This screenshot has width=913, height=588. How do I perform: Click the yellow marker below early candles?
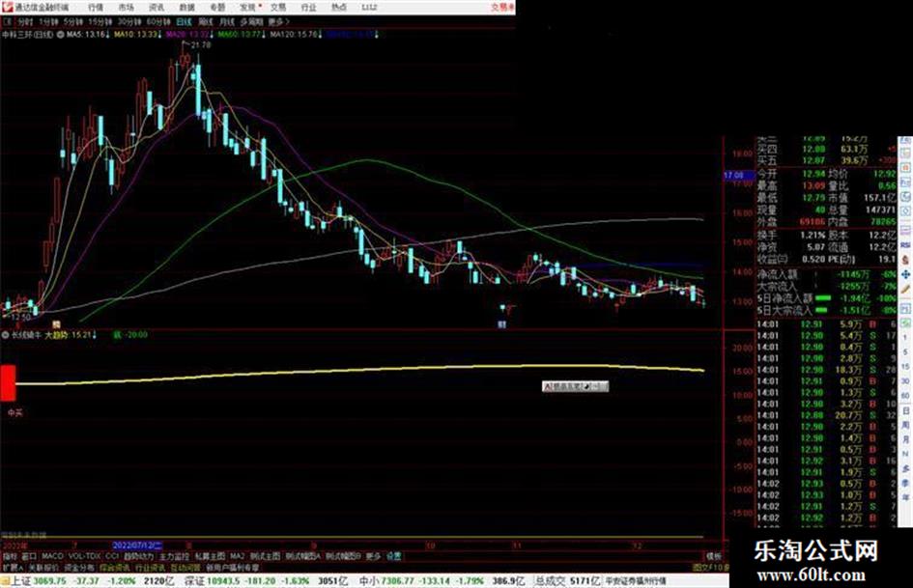click(x=56, y=324)
